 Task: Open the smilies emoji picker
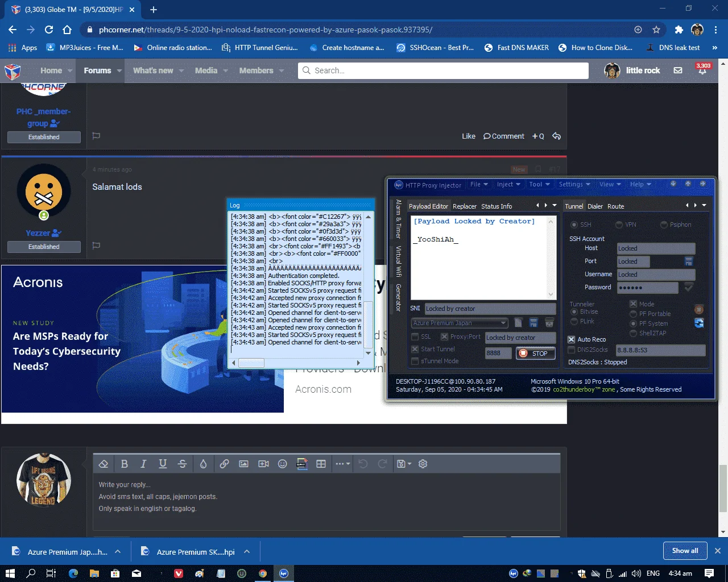[282, 464]
